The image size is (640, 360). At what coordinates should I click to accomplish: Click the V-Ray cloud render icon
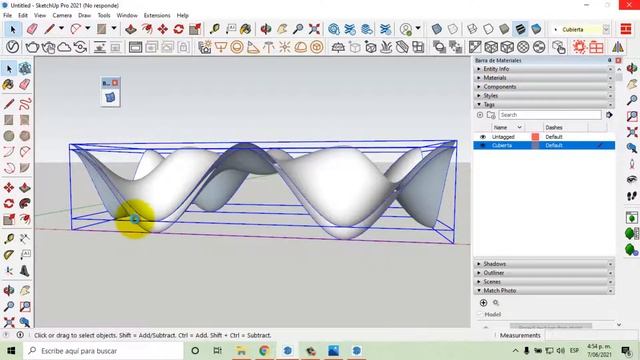pyautogui.click(x=64, y=47)
